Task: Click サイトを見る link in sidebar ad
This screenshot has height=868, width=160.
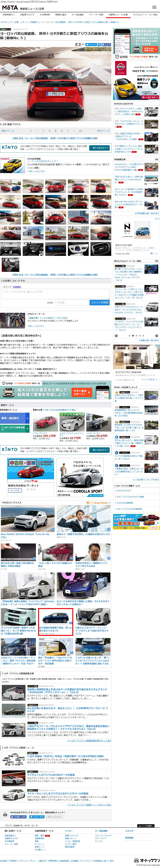Action: click(149, 379)
